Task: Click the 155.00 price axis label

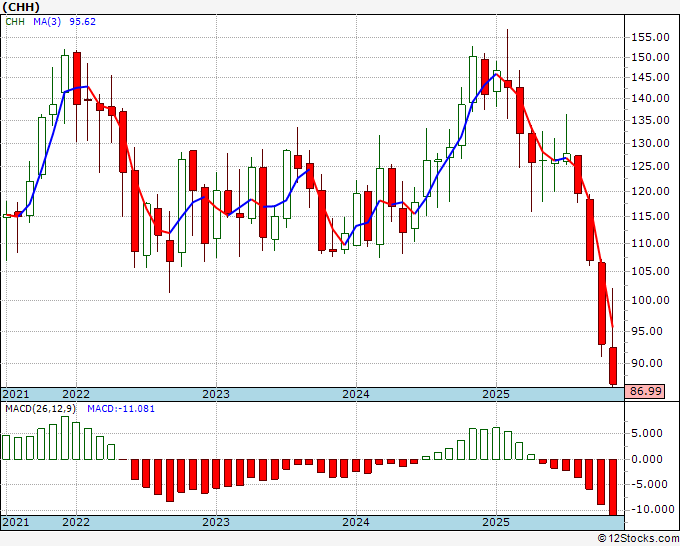Action: (x=650, y=37)
